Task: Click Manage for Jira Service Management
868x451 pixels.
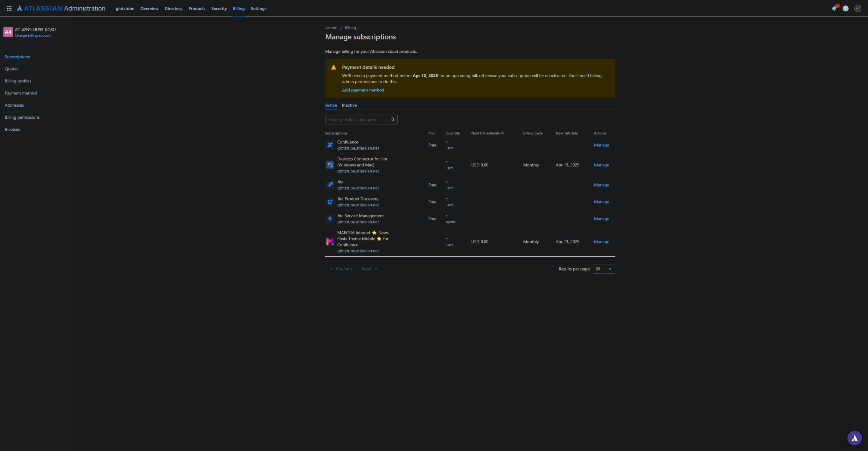Action: [x=601, y=219]
